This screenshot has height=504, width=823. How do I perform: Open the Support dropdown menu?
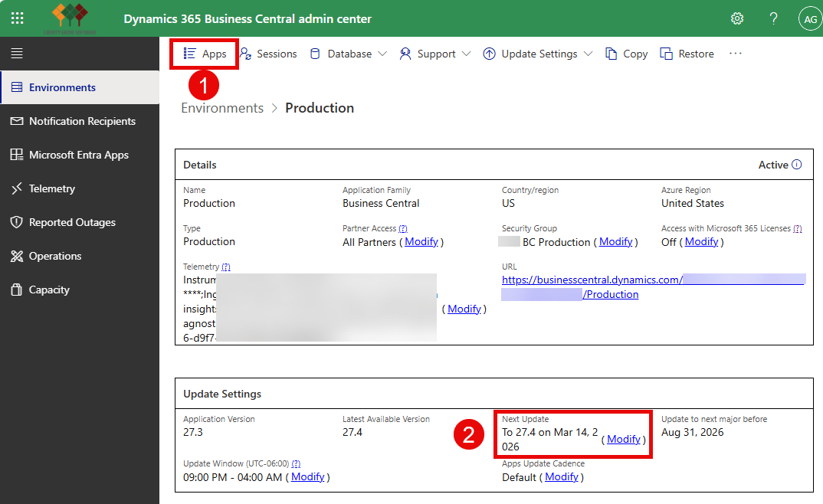[434, 54]
